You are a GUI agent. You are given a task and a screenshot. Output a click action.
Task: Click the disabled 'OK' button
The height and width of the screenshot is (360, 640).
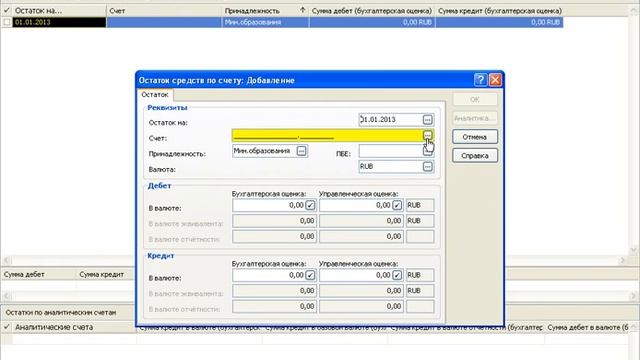point(475,100)
